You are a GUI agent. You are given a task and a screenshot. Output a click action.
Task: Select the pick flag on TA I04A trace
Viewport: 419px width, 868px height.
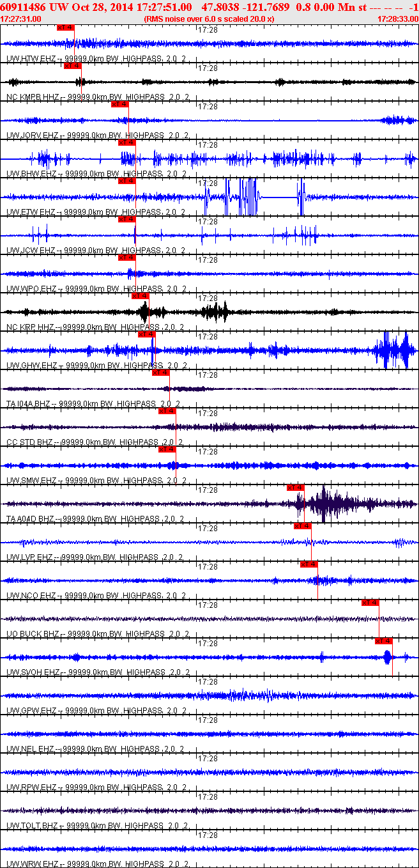pos(160,373)
